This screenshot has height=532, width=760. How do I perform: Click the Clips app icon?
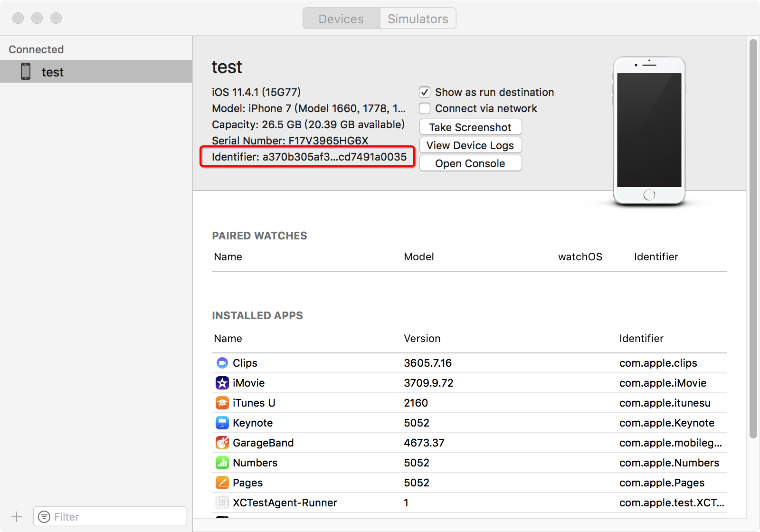point(222,363)
